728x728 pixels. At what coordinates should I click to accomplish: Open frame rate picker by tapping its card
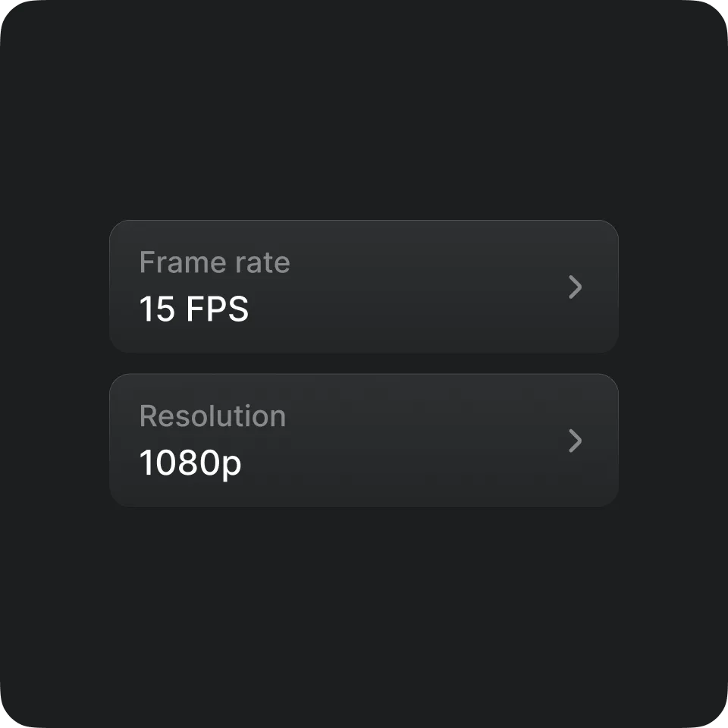click(x=364, y=287)
